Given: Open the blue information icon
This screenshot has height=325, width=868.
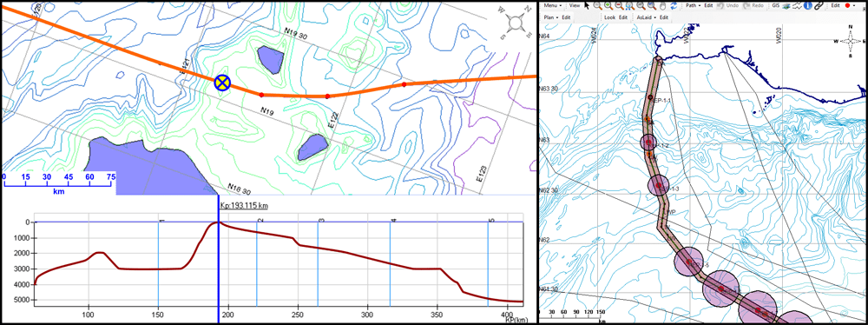Looking at the screenshot, I should coord(807,5).
